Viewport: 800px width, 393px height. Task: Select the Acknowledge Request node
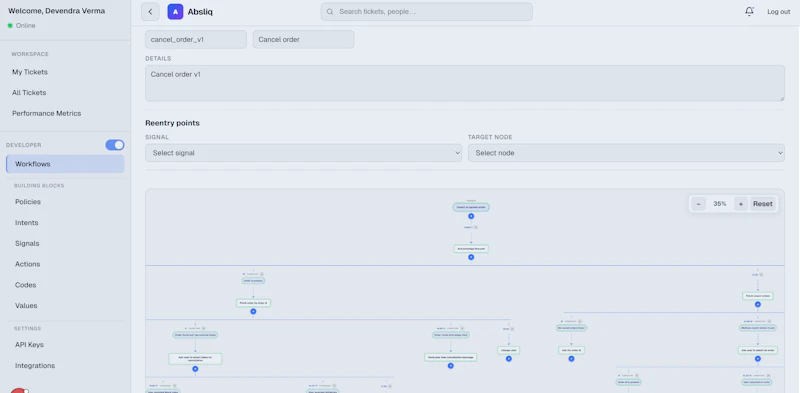(471, 249)
